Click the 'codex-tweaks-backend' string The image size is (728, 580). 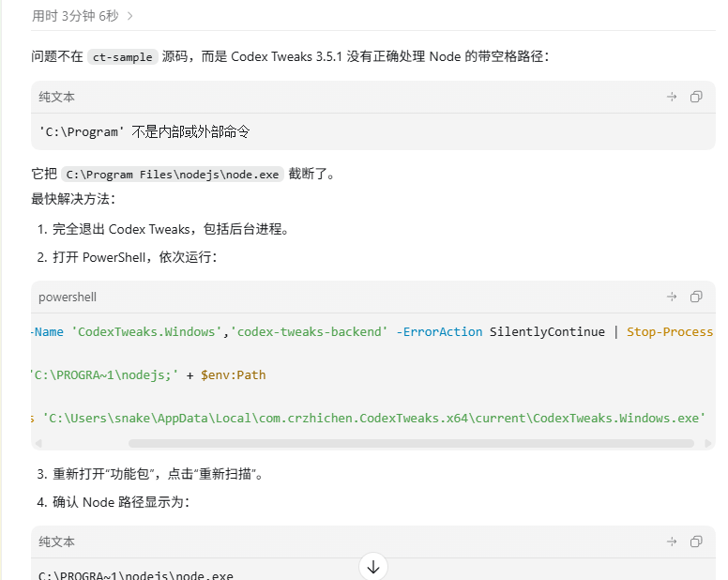[x=310, y=331]
